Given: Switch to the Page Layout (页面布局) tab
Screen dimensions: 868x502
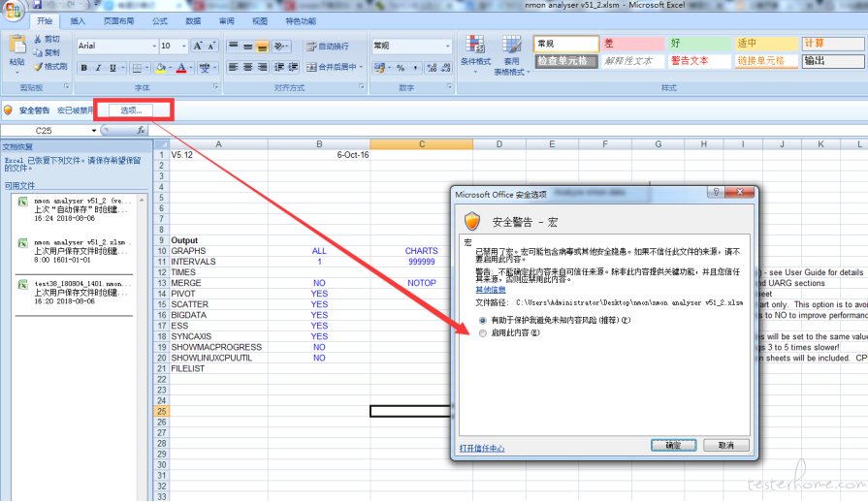Looking at the screenshot, I should 118,21.
